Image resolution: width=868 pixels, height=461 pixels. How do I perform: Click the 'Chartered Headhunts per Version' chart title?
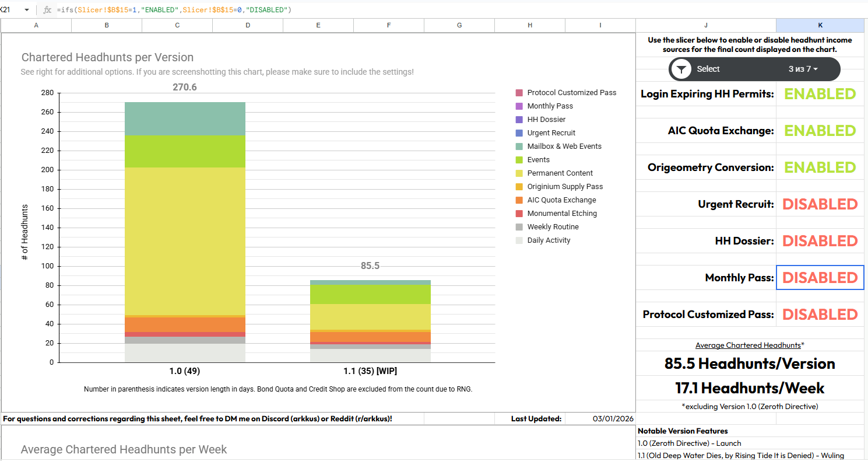tap(107, 57)
